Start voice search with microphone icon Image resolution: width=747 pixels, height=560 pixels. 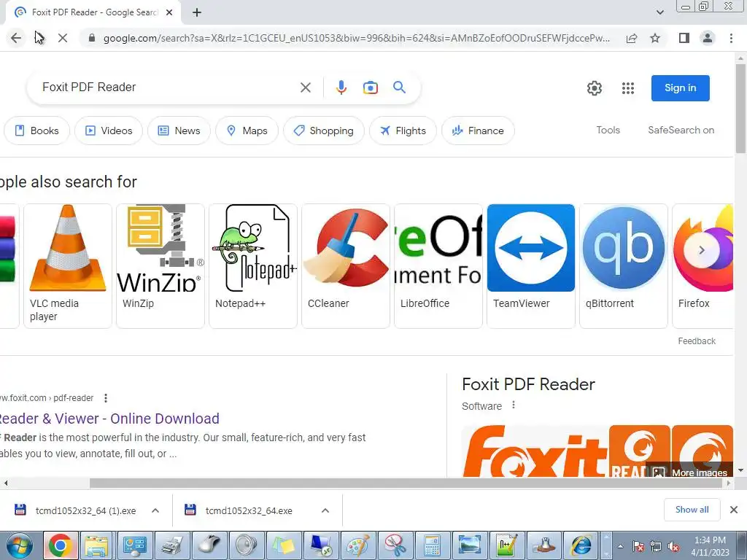[x=341, y=87]
